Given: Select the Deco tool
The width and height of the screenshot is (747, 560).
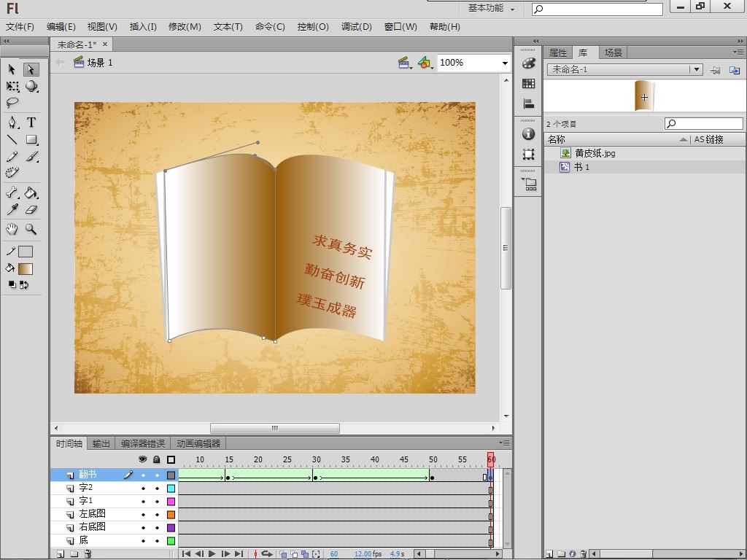Looking at the screenshot, I should tap(12, 172).
